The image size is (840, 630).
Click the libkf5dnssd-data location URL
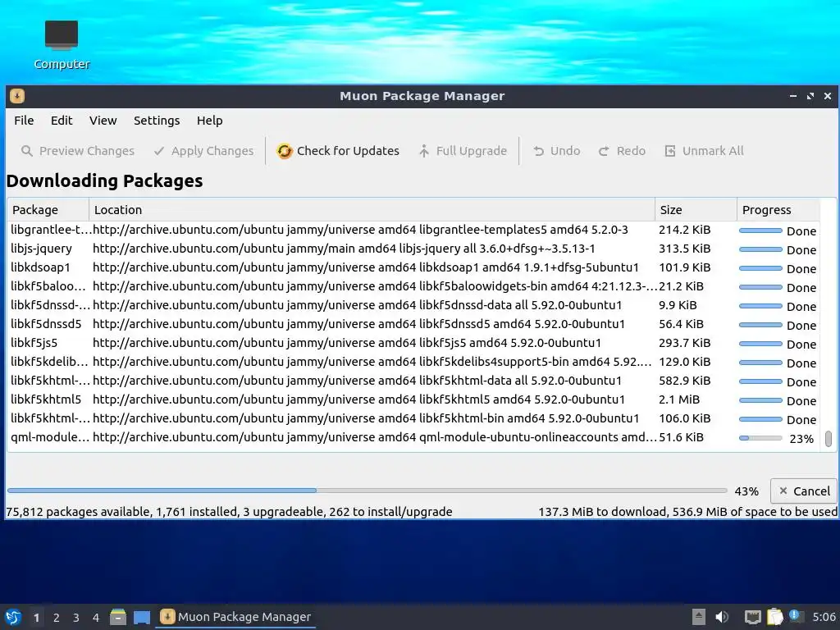(x=358, y=305)
